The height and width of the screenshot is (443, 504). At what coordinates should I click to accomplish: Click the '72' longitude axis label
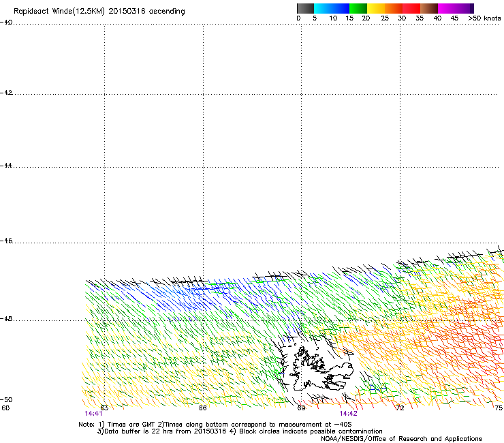click(x=400, y=408)
